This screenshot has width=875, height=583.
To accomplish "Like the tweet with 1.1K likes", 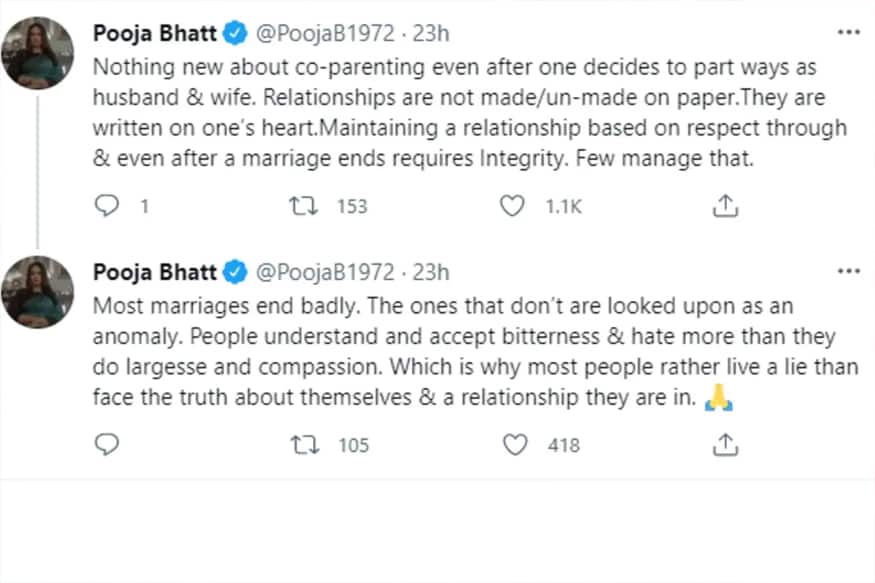I will (513, 206).
